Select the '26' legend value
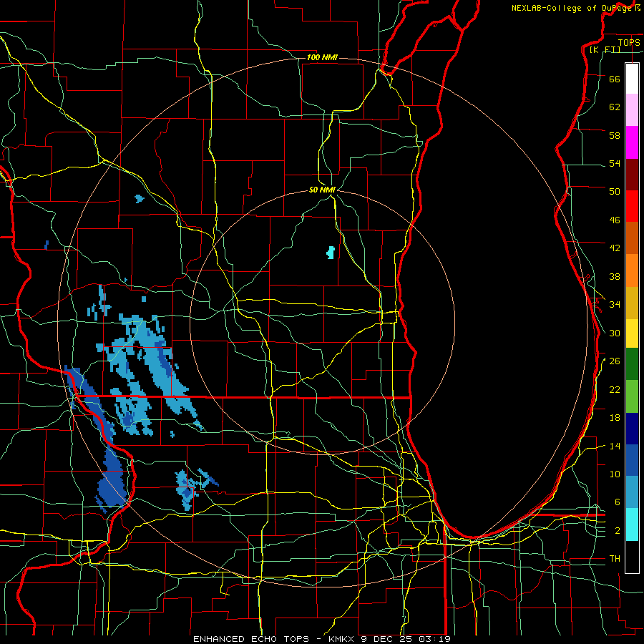644x644 pixels. pos(615,361)
